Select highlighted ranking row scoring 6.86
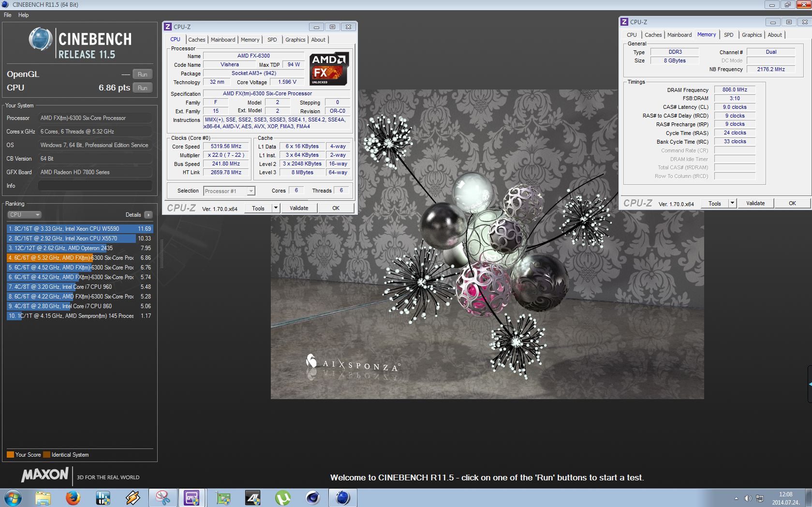Screen dimensions: 812x507 pyautogui.click(x=80, y=258)
